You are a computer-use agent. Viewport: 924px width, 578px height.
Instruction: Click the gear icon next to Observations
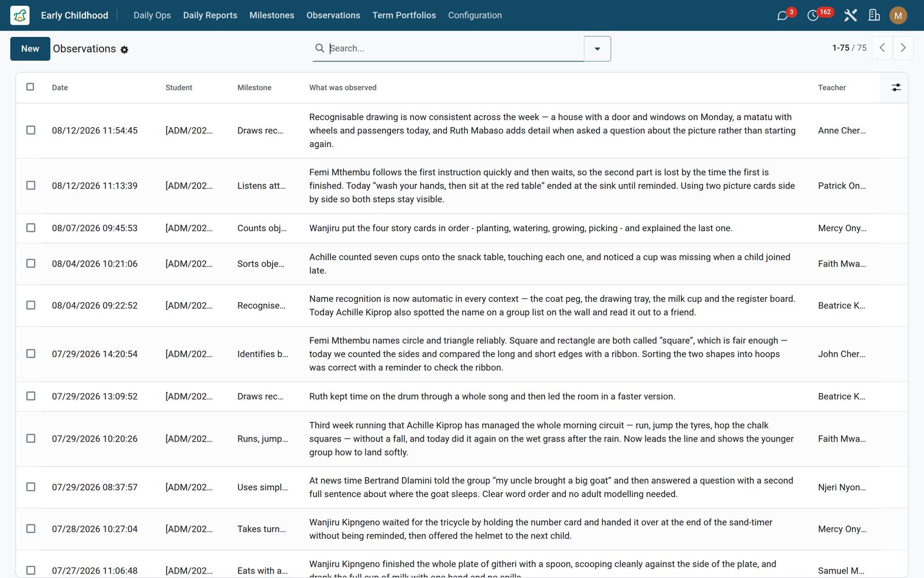pos(124,50)
